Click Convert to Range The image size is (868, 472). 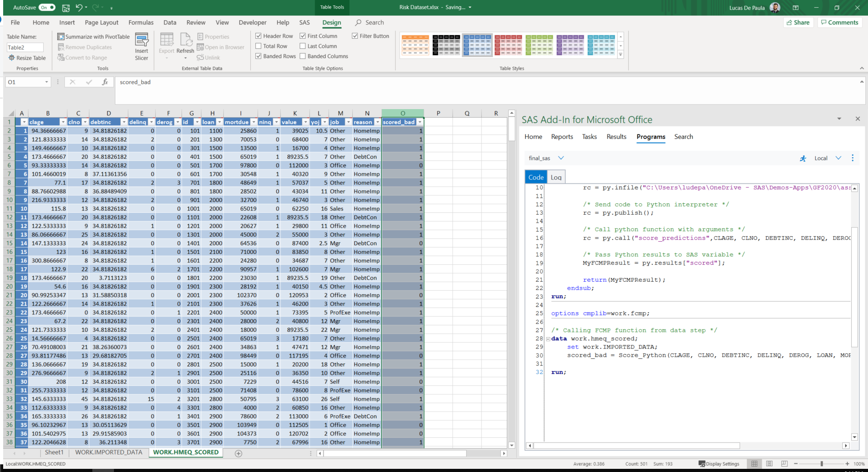coord(82,58)
